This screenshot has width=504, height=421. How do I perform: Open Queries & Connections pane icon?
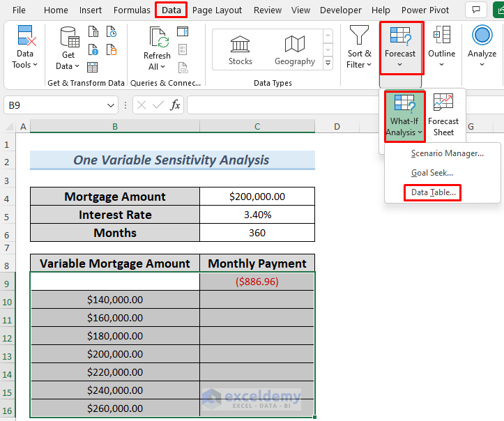[183, 31]
